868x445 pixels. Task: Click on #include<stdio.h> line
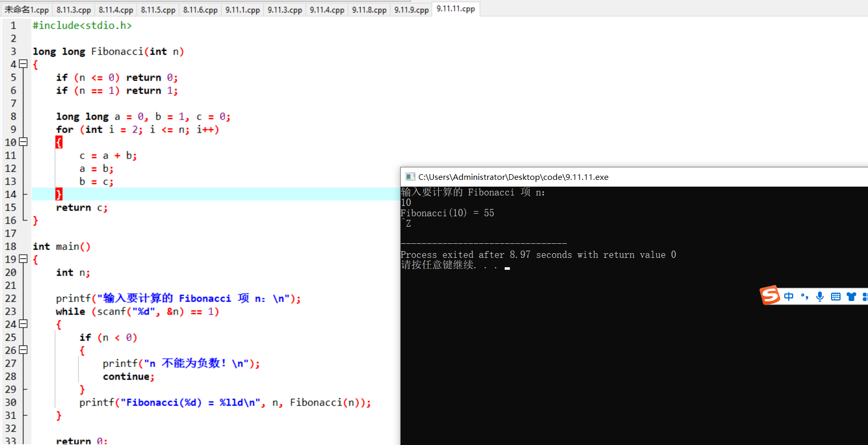coord(82,25)
